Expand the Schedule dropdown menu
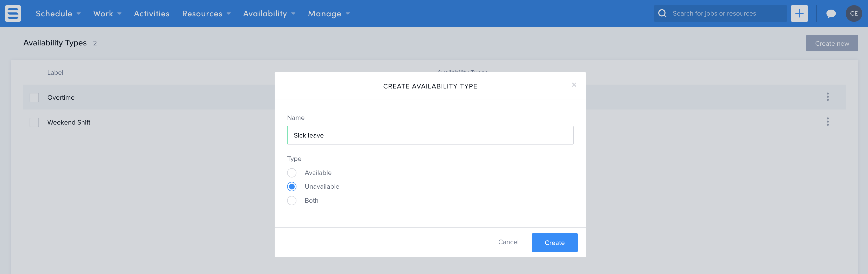 pyautogui.click(x=58, y=13)
